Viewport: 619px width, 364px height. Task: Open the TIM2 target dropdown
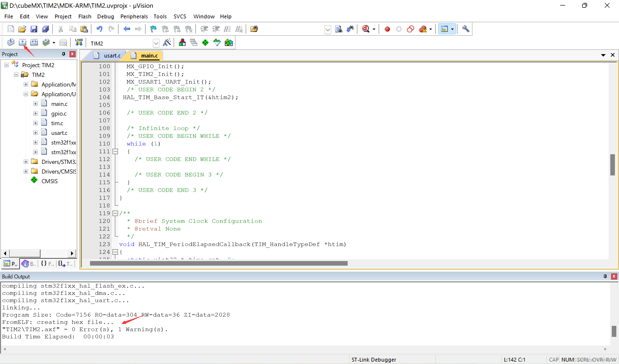tap(156, 44)
